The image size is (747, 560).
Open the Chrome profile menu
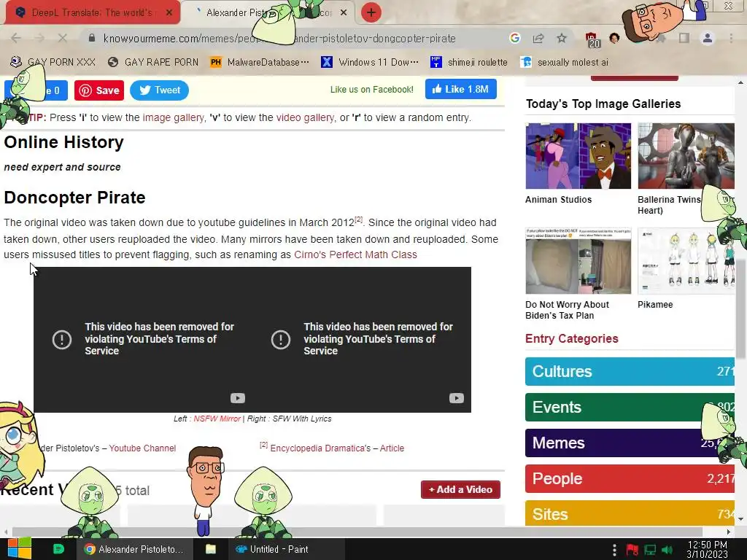tap(708, 38)
